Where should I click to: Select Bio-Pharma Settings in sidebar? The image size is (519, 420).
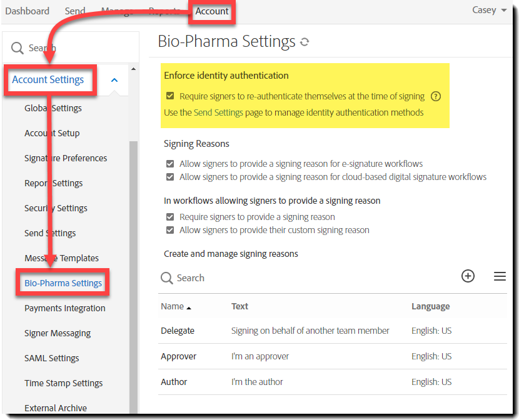[x=63, y=283]
